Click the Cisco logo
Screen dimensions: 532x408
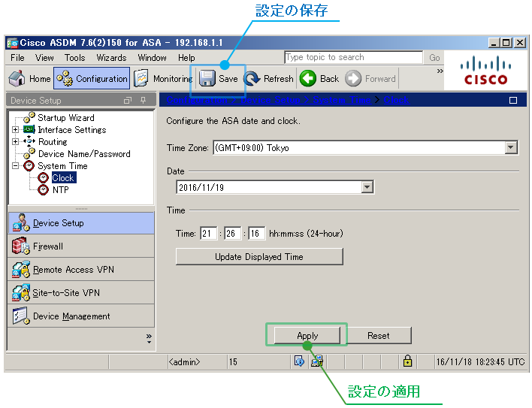[x=485, y=70]
